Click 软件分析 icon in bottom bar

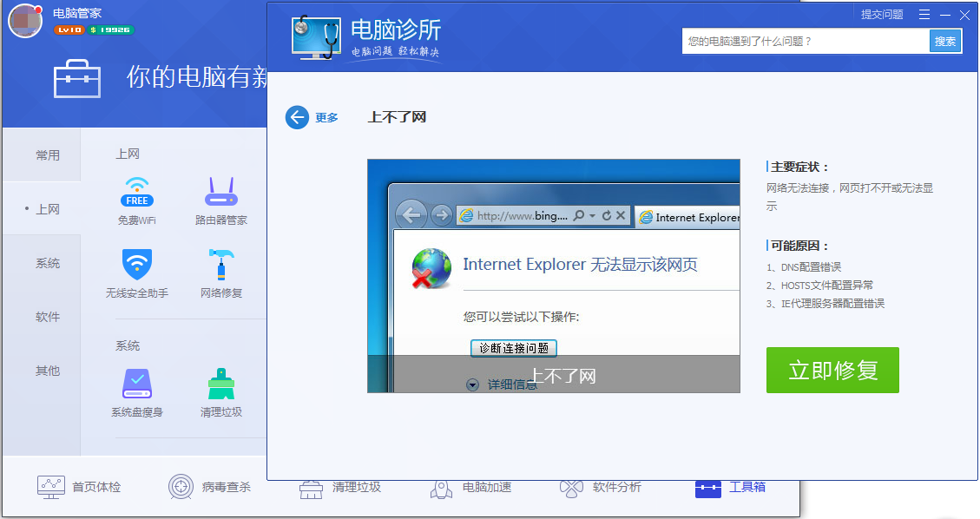[571, 489]
